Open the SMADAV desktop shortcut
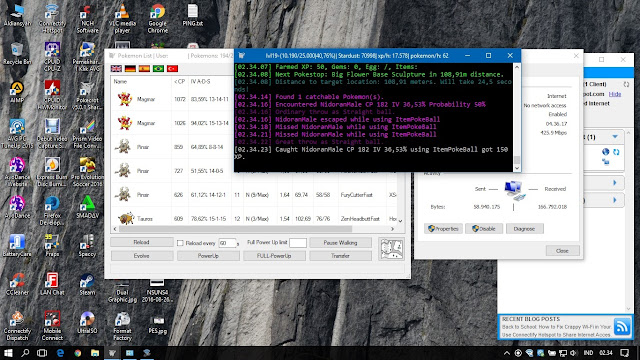The width and height of the screenshot is (640, 360). 87,207
